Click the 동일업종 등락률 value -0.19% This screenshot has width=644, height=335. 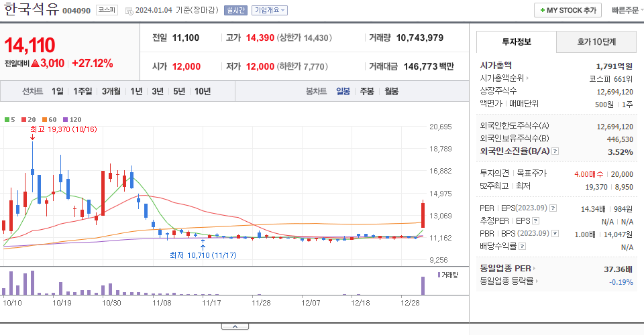[x=621, y=282]
